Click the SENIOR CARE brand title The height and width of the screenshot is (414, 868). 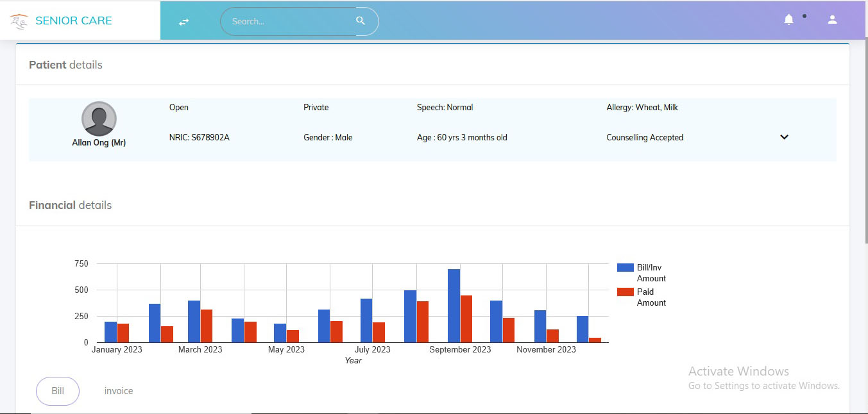coord(74,21)
